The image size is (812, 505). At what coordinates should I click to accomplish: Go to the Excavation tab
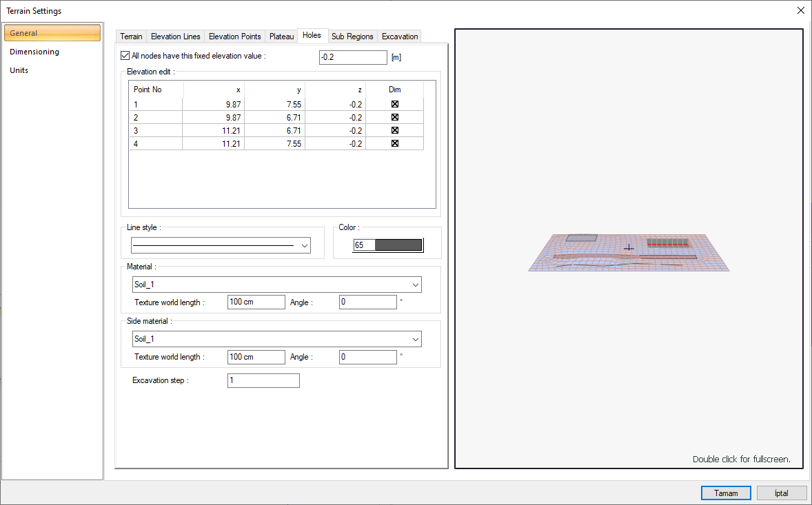click(x=400, y=37)
